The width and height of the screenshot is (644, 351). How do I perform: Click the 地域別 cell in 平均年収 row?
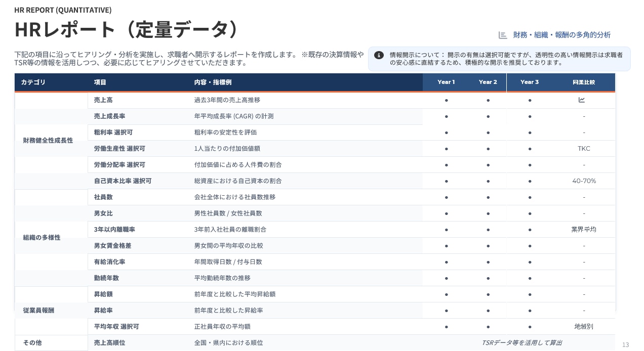click(584, 327)
